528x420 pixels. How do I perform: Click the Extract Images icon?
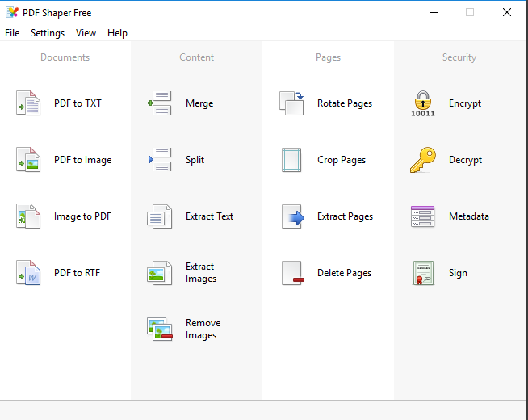point(160,273)
